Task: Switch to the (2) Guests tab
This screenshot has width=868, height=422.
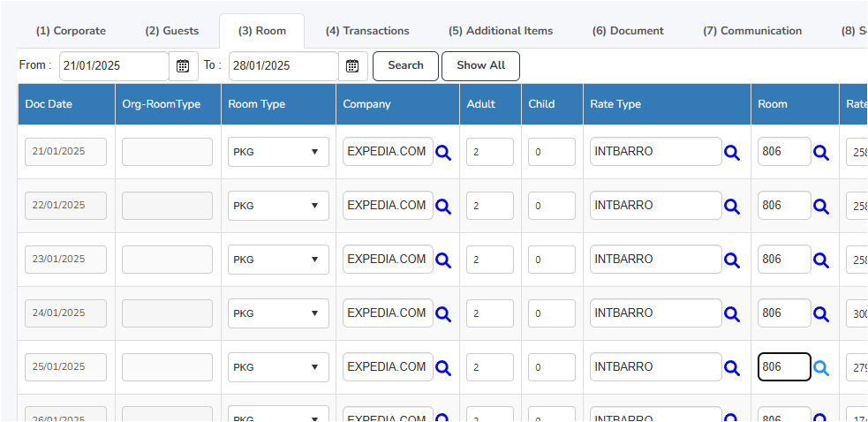Action: [x=172, y=31]
